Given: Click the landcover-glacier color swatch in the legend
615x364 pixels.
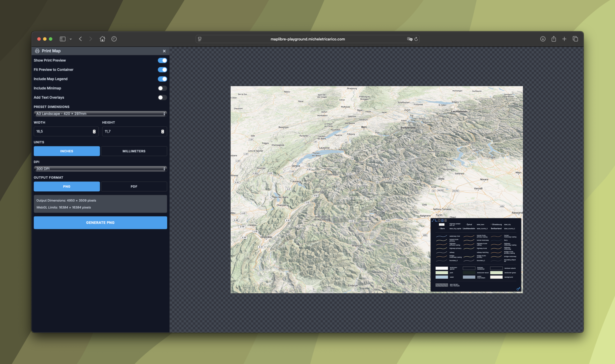Looking at the screenshot, I should click(x=442, y=268).
